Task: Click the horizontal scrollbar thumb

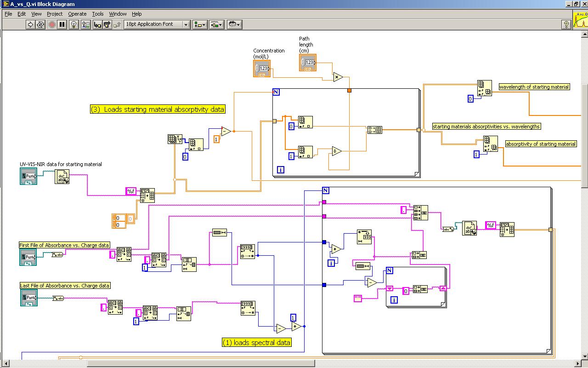Action: point(201,363)
